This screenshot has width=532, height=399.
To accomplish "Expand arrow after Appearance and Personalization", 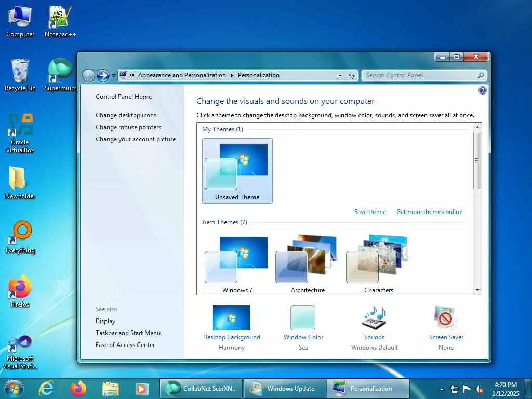I will click(x=232, y=75).
